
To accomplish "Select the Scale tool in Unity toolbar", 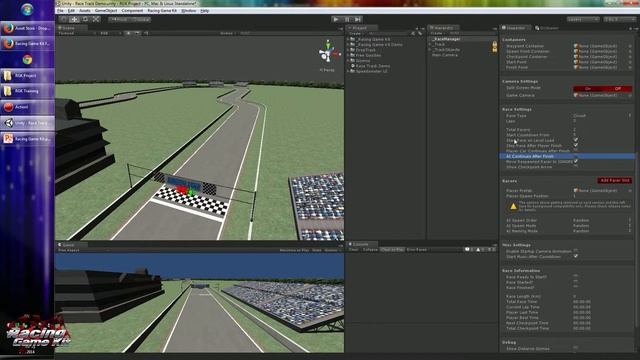I will (x=96, y=19).
